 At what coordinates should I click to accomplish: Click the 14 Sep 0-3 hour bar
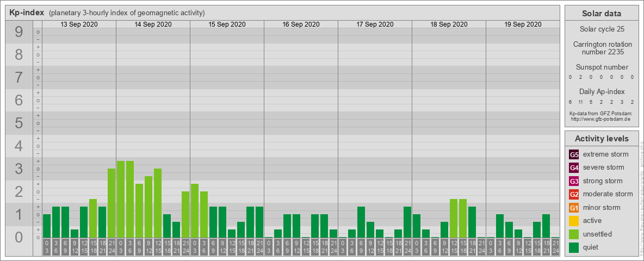tap(121, 200)
